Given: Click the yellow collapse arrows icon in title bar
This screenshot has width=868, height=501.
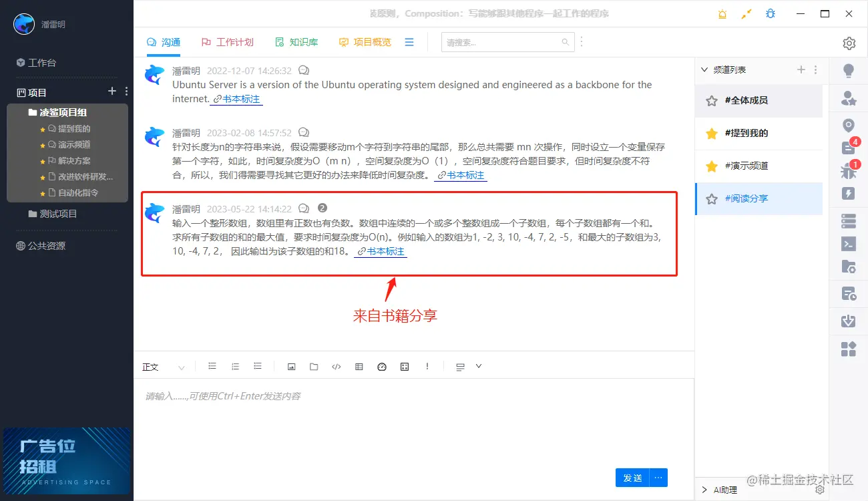Looking at the screenshot, I should tap(746, 13).
